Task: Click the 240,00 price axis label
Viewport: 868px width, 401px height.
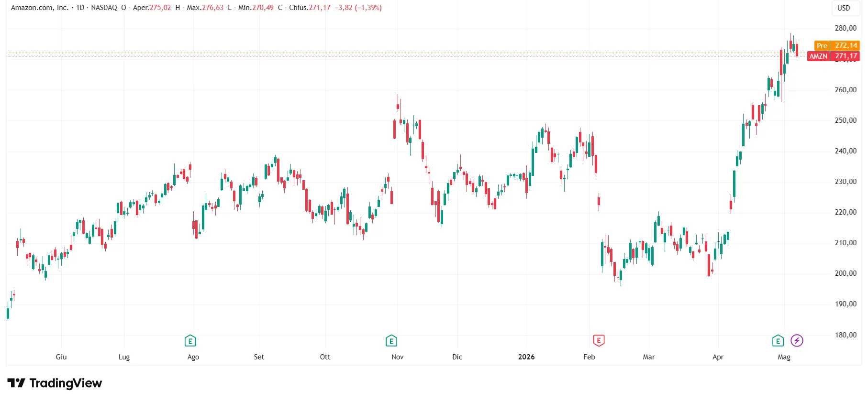Action: tap(846, 151)
